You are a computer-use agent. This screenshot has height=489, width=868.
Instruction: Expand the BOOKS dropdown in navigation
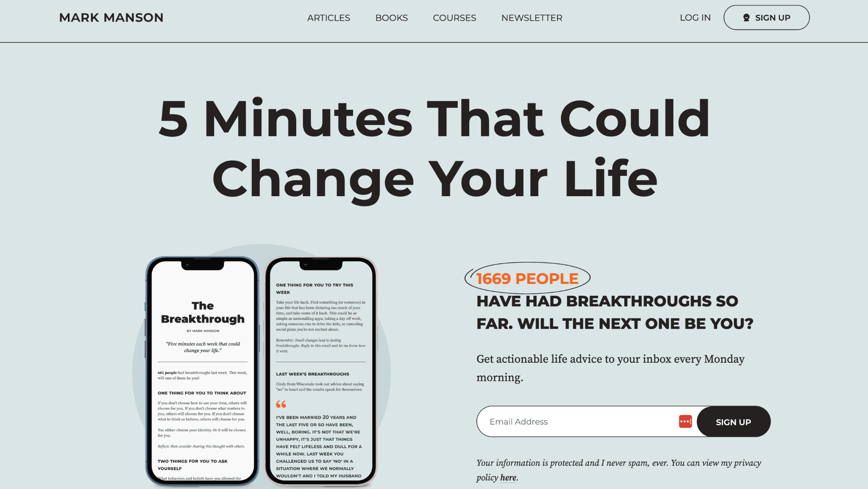click(391, 18)
